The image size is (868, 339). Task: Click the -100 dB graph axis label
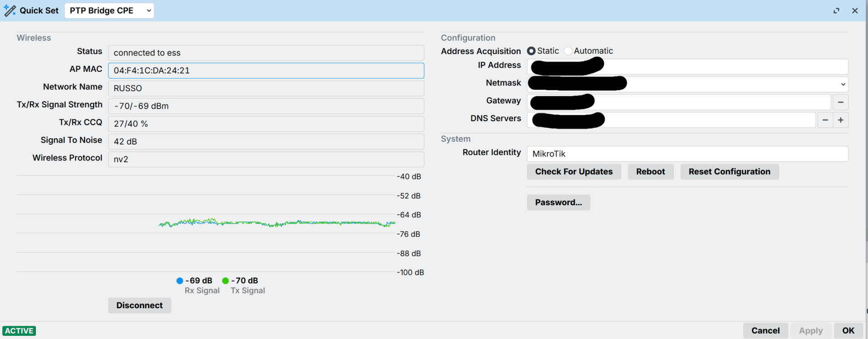410,273
